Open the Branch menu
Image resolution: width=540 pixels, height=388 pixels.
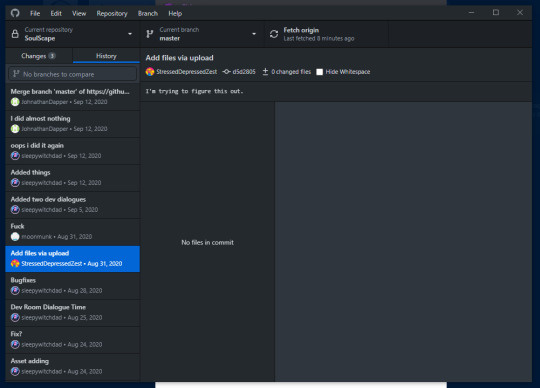click(148, 13)
